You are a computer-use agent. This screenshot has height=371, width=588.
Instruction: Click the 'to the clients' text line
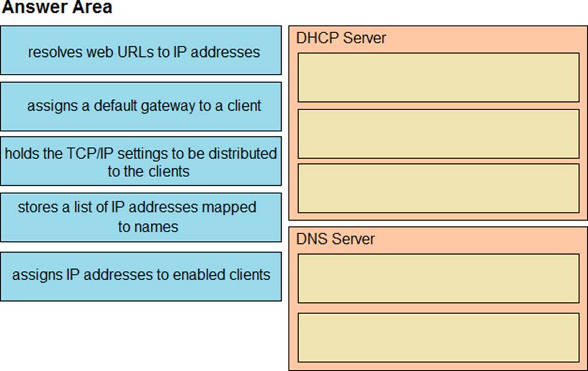click(148, 171)
